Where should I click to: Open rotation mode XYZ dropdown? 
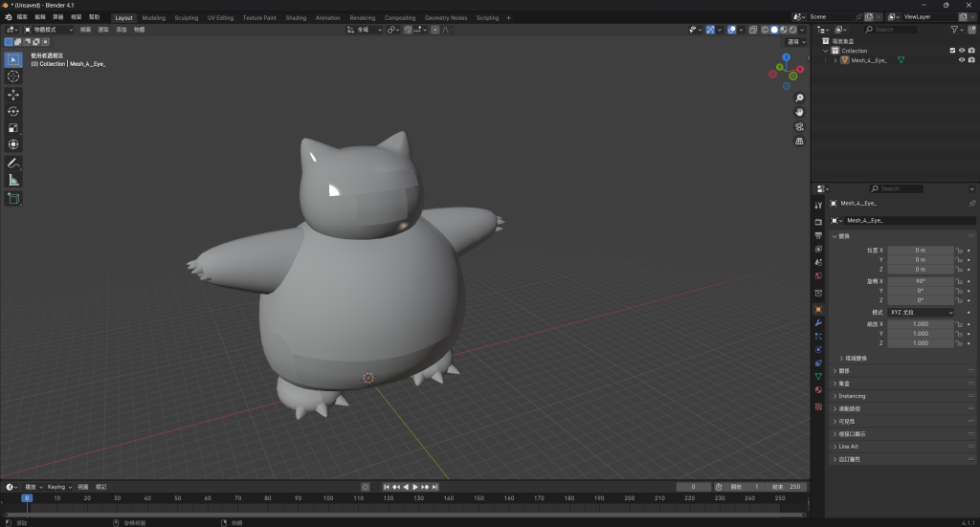(x=922, y=312)
